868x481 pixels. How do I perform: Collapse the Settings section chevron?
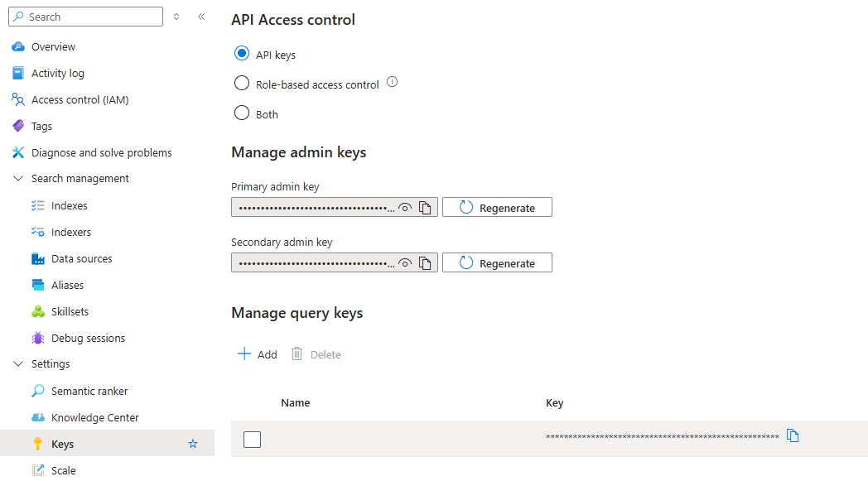[x=18, y=363]
